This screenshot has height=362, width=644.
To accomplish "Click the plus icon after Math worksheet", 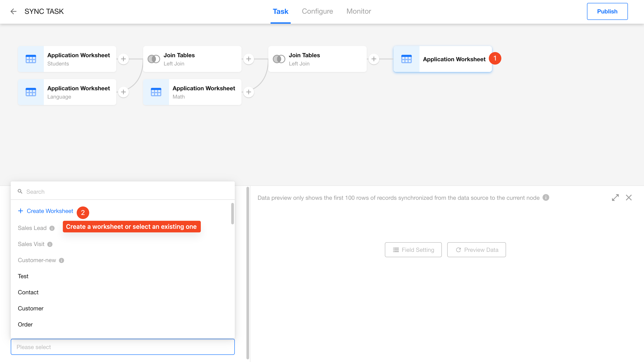I will coord(248,92).
